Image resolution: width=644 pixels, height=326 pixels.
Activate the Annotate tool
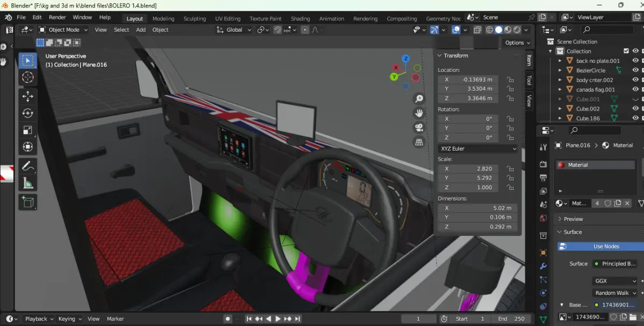coord(27,167)
